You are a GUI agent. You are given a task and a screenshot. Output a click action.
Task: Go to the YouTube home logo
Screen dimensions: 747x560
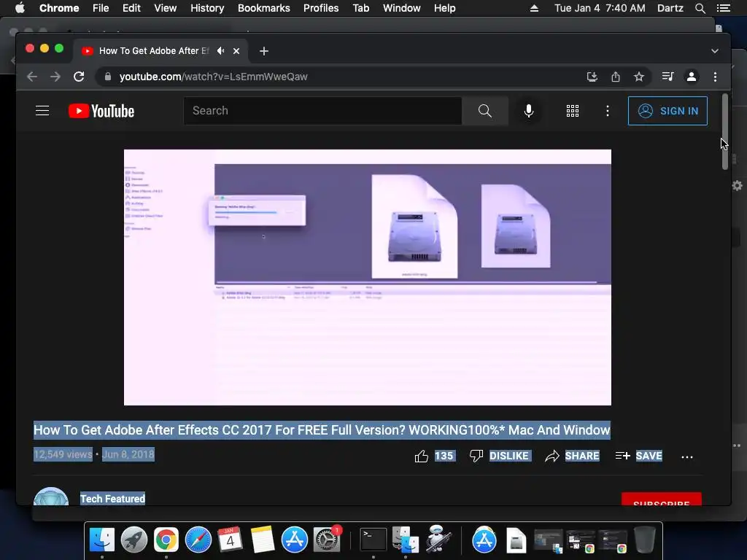coord(101,111)
